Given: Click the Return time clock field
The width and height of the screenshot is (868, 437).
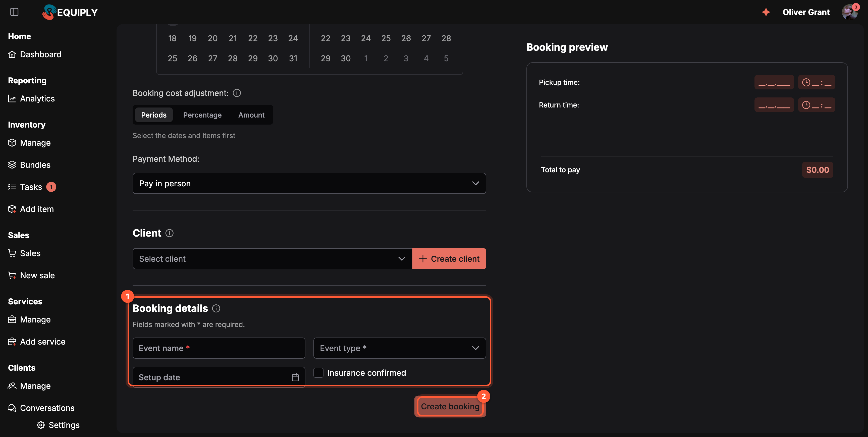Looking at the screenshot, I should click(x=817, y=105).
